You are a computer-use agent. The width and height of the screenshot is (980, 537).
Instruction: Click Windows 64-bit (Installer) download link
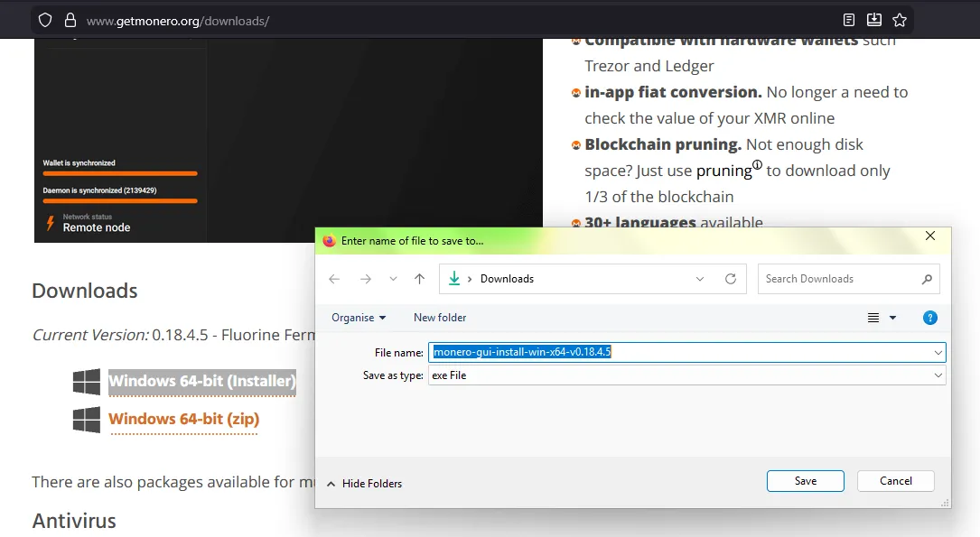[x=202, y=381]
